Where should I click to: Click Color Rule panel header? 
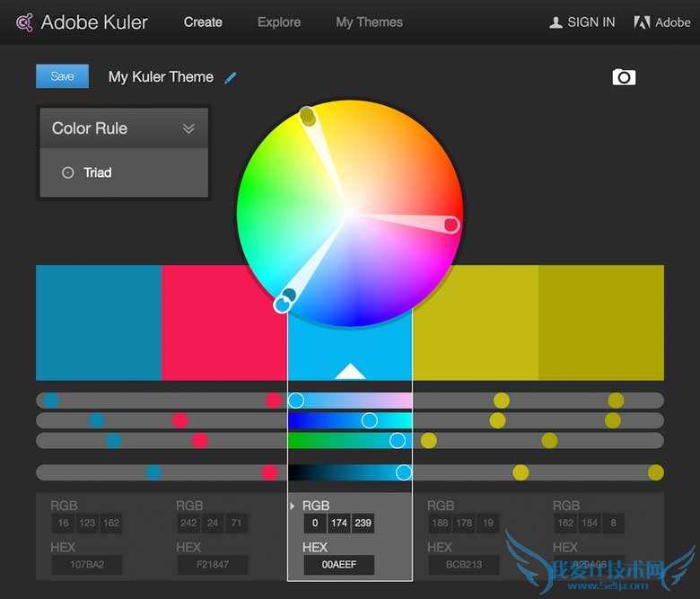124,128
